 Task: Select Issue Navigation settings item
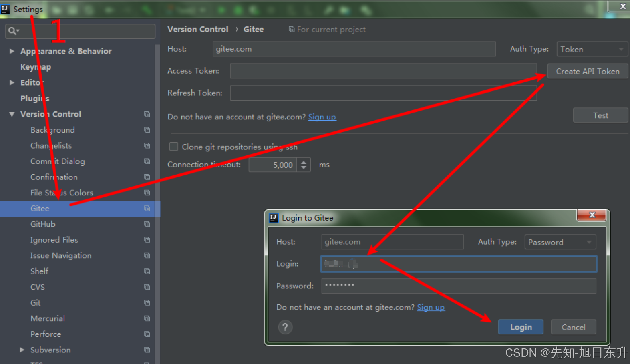pyautogui.click(x=61, y=255)
